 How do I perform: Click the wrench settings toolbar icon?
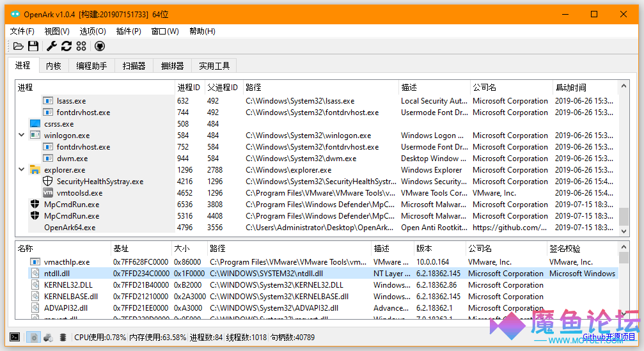tap(51, 47)
